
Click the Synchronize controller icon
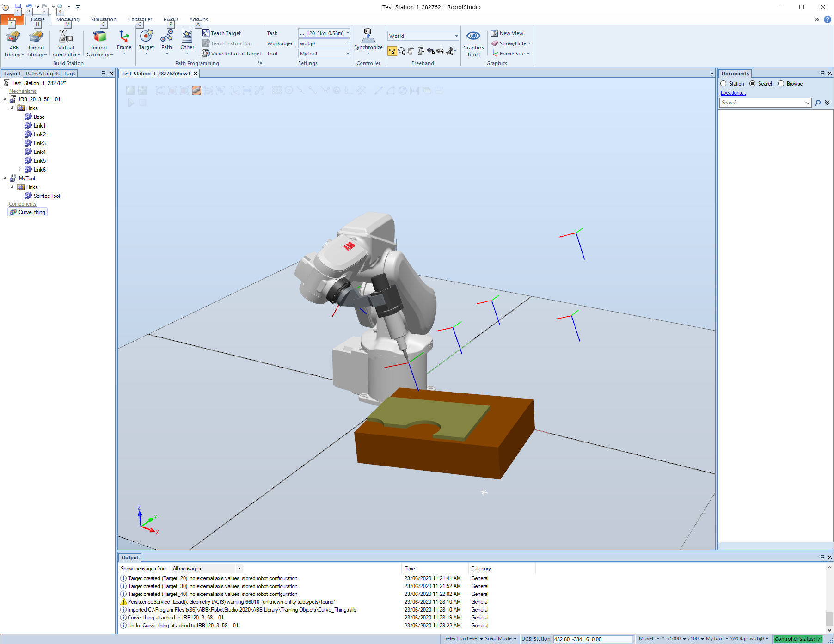(368, 37)
